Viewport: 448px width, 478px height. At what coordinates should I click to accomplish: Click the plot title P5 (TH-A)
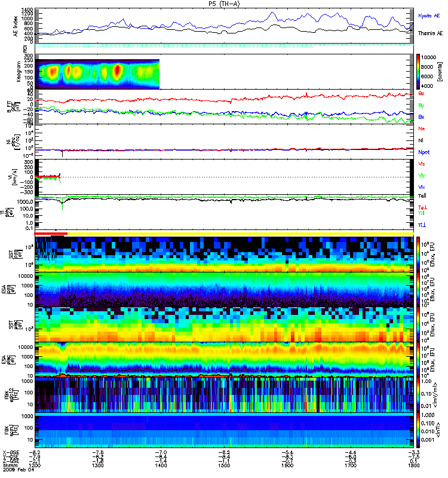pyautogui.click(x=224, y=4)
